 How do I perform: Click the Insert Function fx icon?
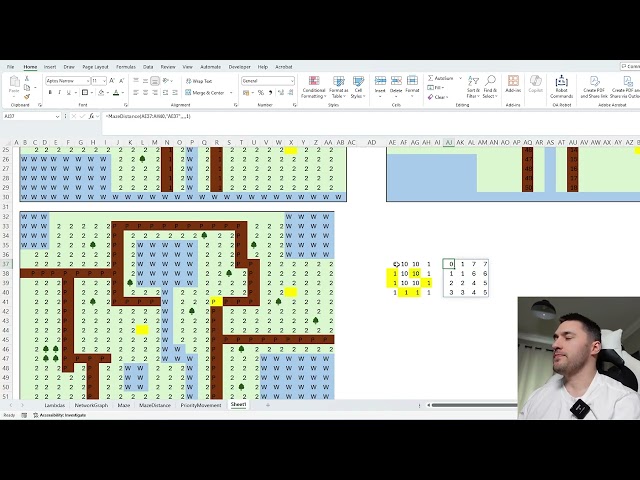[x=91, y=116]
